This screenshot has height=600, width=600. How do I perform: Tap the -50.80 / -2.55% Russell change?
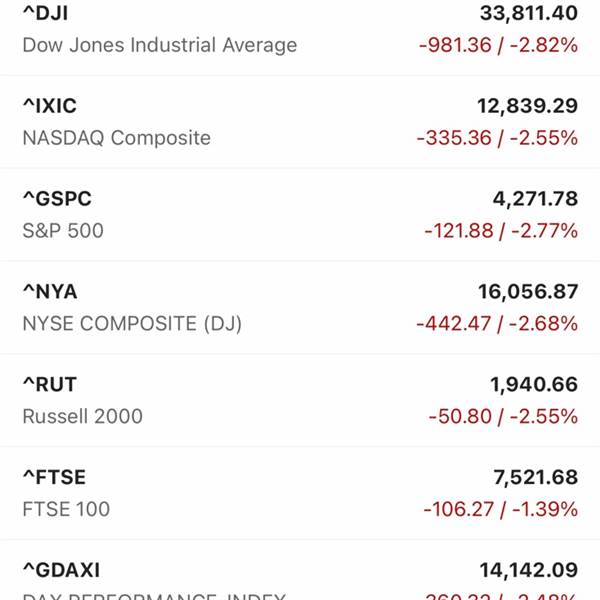point(503,416)
